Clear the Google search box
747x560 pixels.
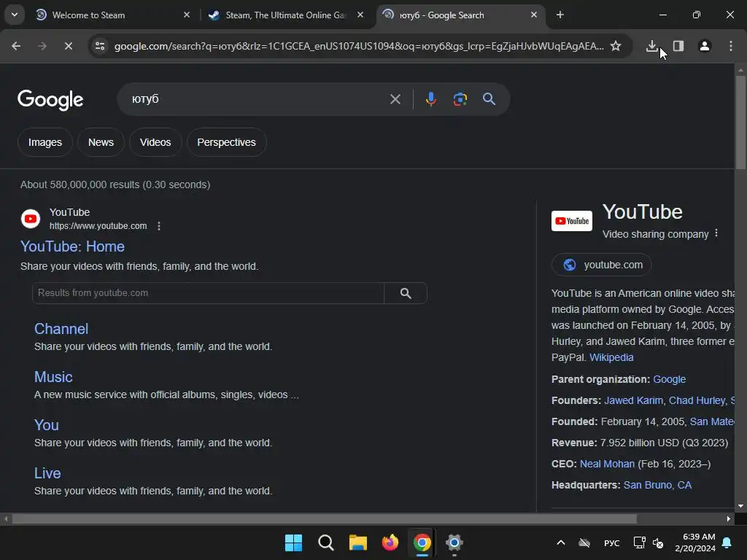pos(395,99)
